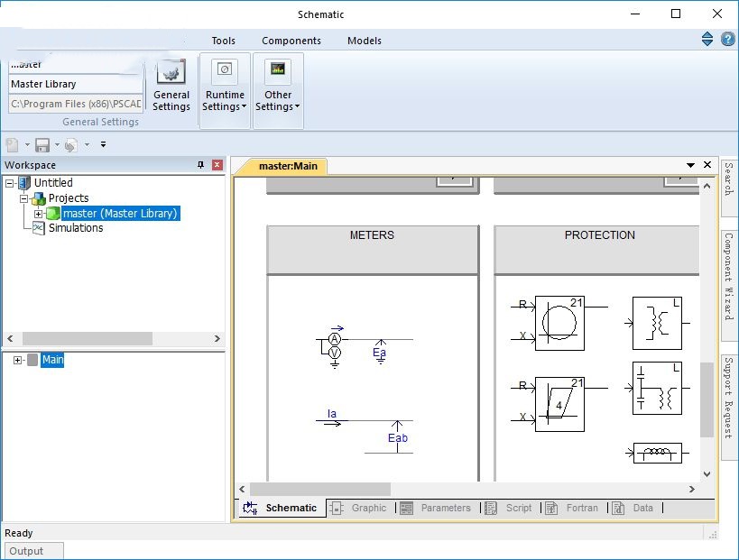Viewport: 739px width, 560px height.
Task: Customize the quick access toolbar
Action: click(x=103, y=144)
